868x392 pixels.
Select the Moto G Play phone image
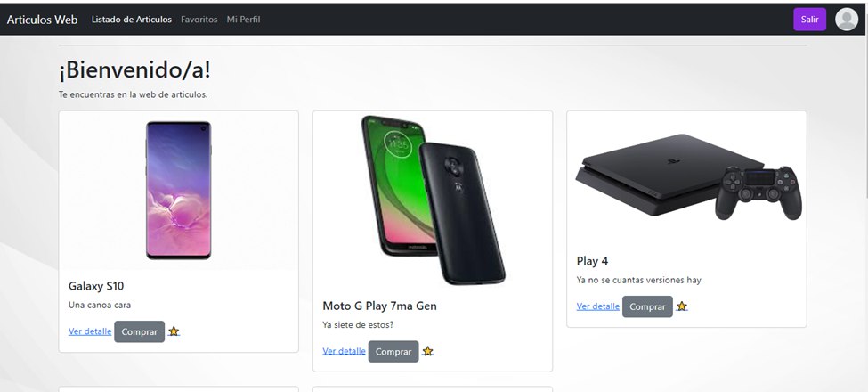tap(433, 200)
